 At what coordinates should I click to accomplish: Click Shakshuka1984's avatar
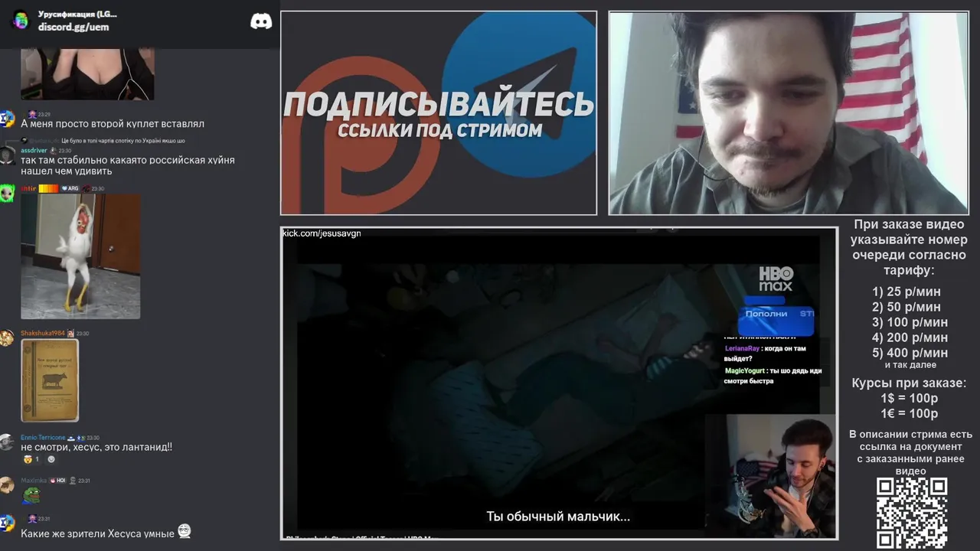coord(7,337)
